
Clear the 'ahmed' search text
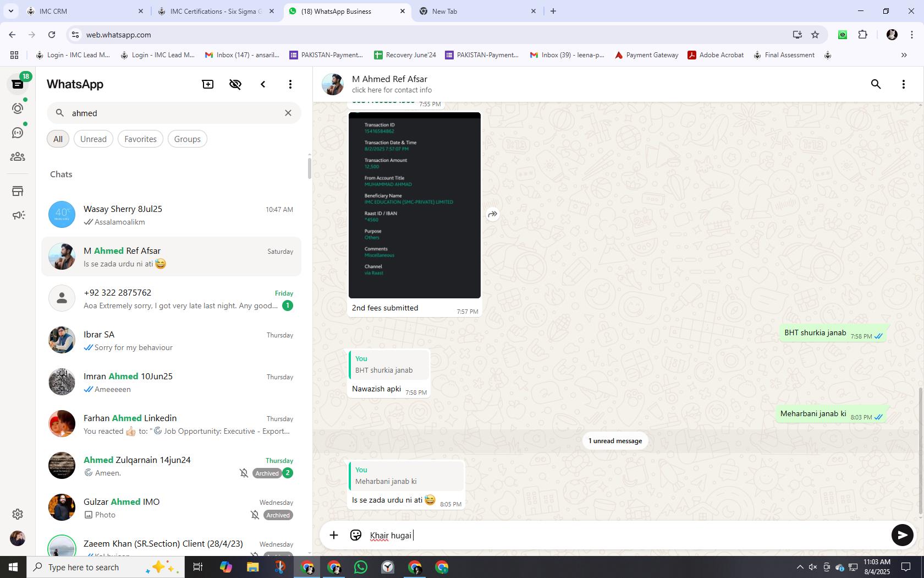tap(288, 113)
